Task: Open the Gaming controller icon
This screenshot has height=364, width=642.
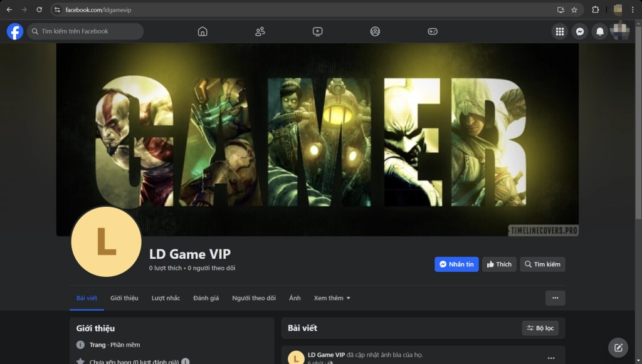Action: [433, 31]
